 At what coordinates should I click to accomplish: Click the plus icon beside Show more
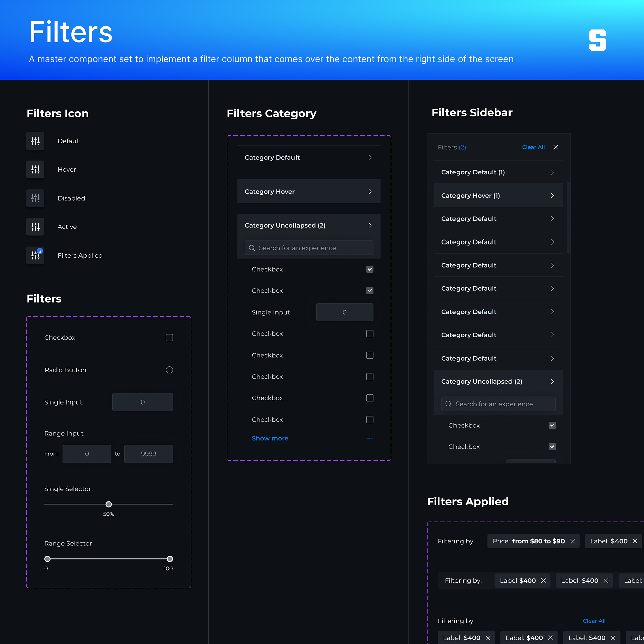tap(370, 438)
